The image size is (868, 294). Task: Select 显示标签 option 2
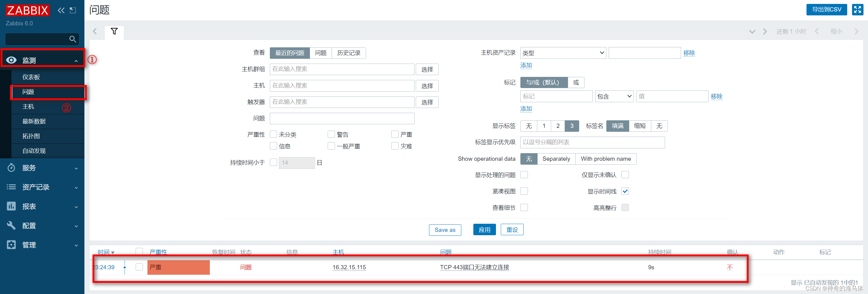pyautogui.click(x=558, y=126)
